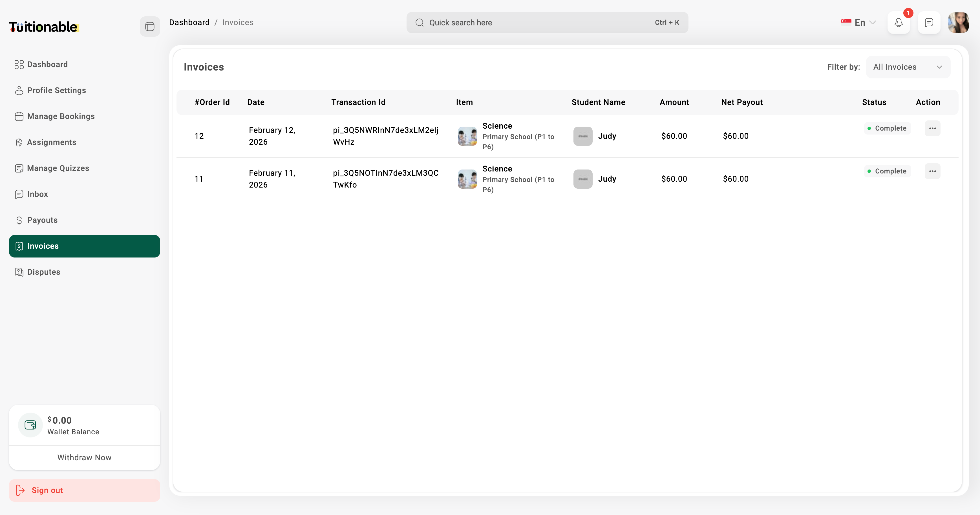Click the sidebar collapse panel icon
Image resolution: width=980 pixels, height=515 pixels.
(x=149, y=26)
